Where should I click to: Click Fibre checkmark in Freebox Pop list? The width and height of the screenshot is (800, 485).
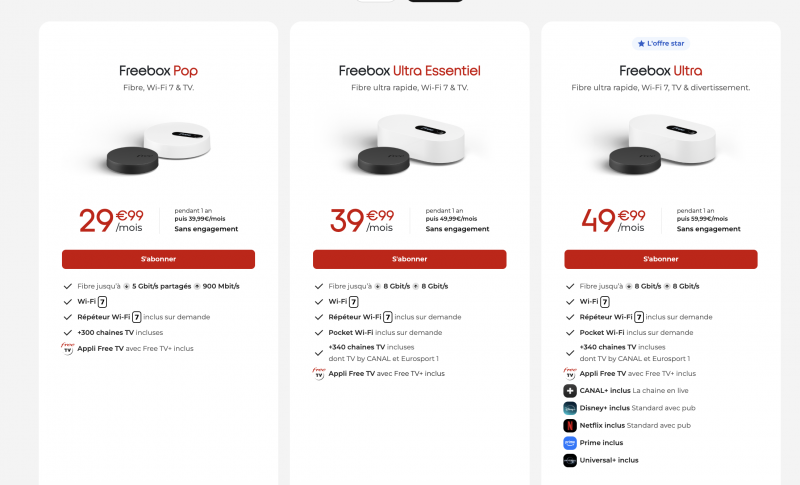[x=67, y=286]
